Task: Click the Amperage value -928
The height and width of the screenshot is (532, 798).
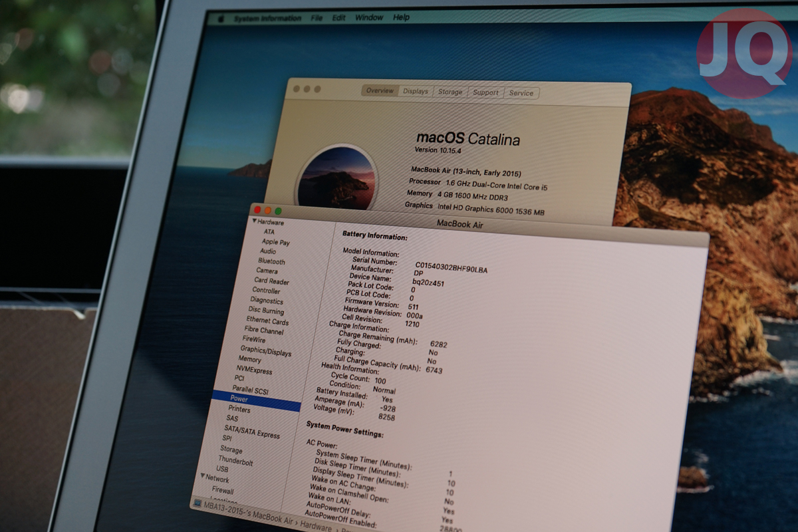Action: (x=388, y=408)
